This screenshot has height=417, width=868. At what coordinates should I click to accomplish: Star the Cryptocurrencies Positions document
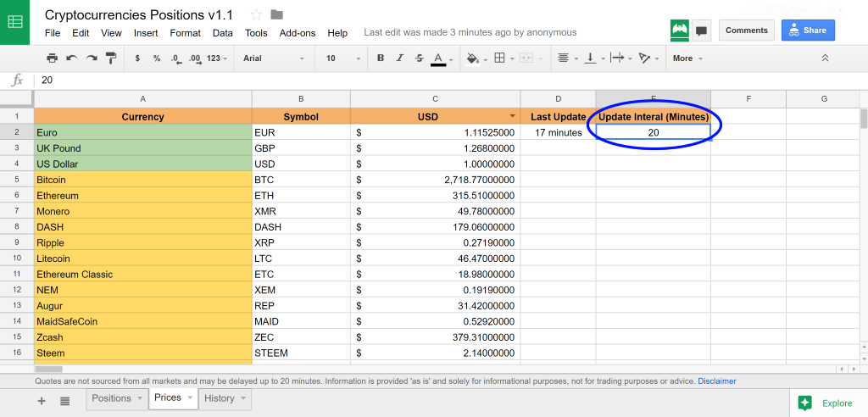(256, 14)
